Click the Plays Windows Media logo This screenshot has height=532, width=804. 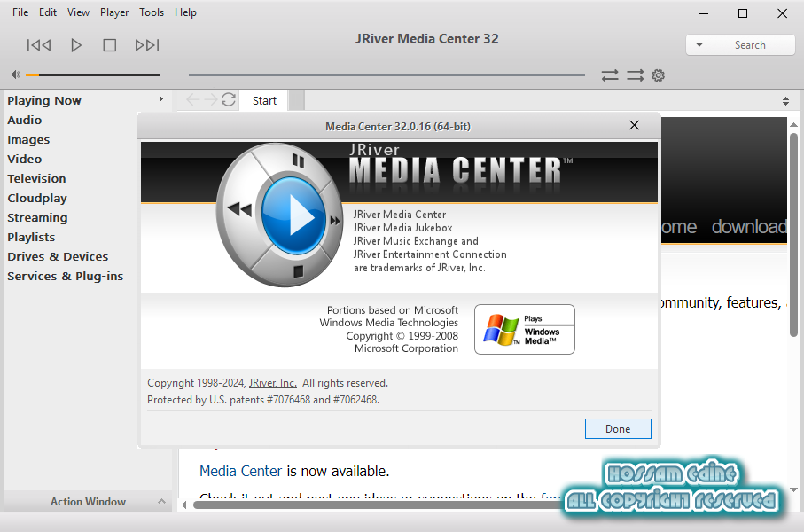[525, 329]
